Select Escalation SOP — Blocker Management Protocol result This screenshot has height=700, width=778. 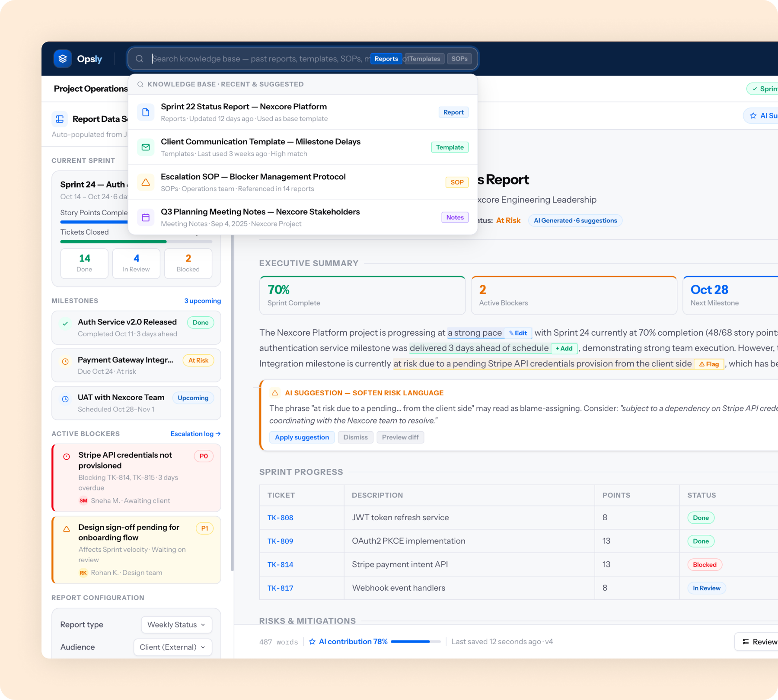click(x=303, y=182)
